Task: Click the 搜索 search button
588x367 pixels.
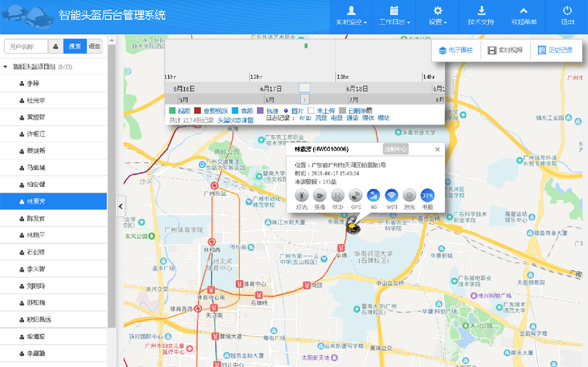Action: [x=75, y=46]
